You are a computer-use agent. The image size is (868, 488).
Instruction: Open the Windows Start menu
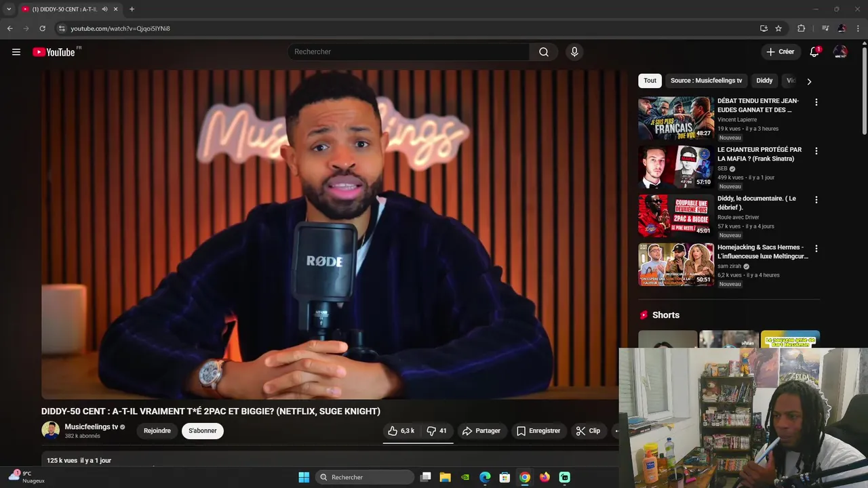[x=304, y=477]
